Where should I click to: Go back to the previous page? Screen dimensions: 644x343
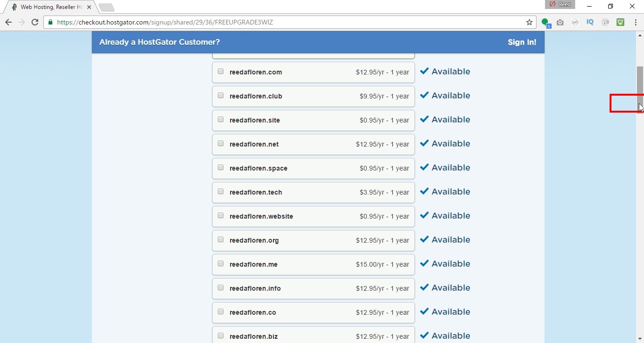8,22
